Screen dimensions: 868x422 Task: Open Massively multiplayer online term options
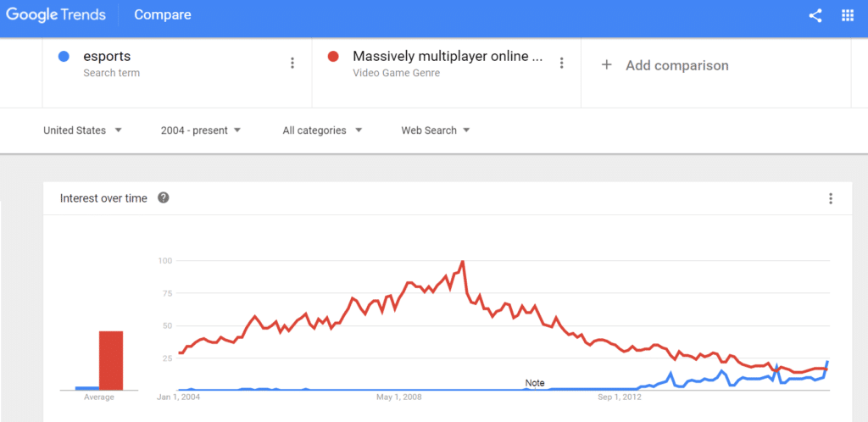[x=561, y=63]
